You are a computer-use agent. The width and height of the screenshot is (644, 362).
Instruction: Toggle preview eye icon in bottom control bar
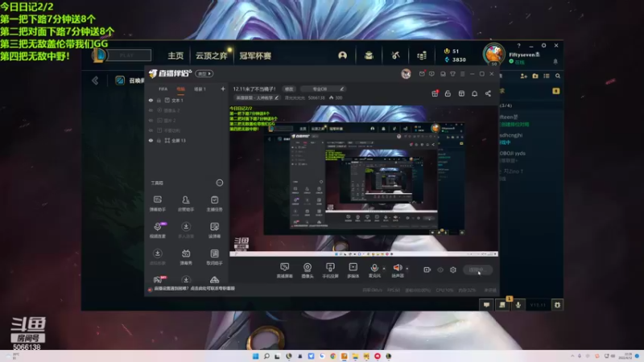pos(440,269)
